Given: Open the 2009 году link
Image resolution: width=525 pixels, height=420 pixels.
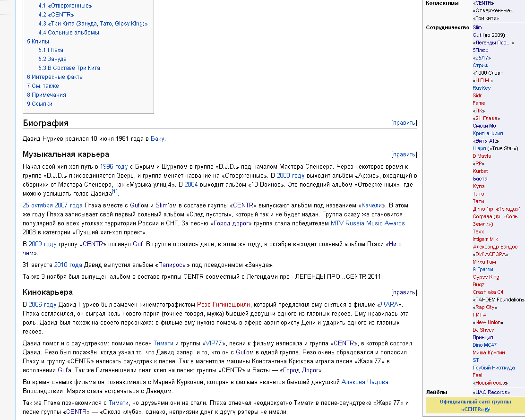Looking at the screenshot, I should pos(43,244).
